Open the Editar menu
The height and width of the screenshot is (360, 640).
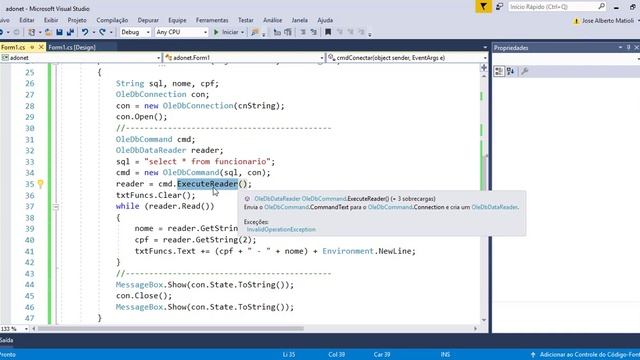(x=27, y=20)
